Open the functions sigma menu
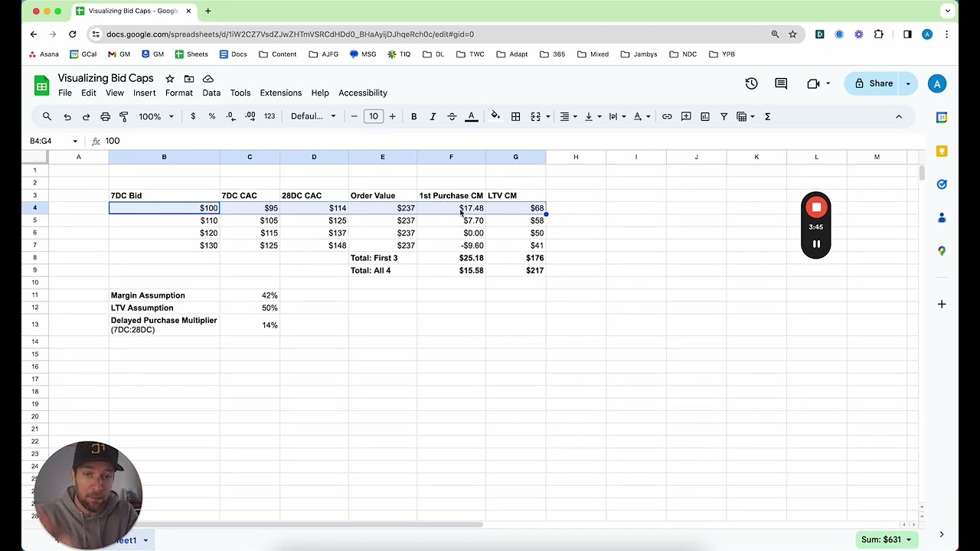Screen dimensions: 980x551 coord(767,116)
